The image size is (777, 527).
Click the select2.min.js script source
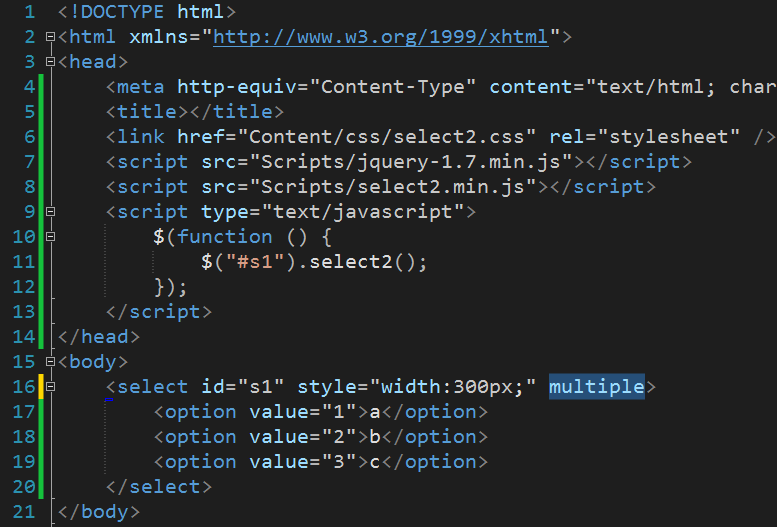[393, 187]
